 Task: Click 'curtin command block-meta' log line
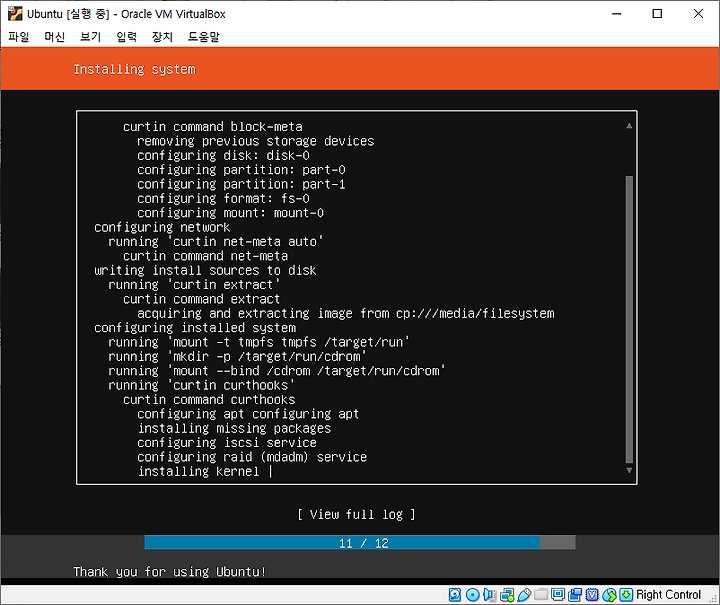213,127
